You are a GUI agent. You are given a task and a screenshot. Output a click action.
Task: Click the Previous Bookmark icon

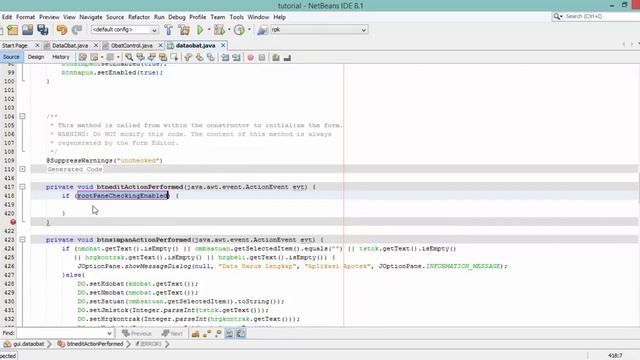188,58
